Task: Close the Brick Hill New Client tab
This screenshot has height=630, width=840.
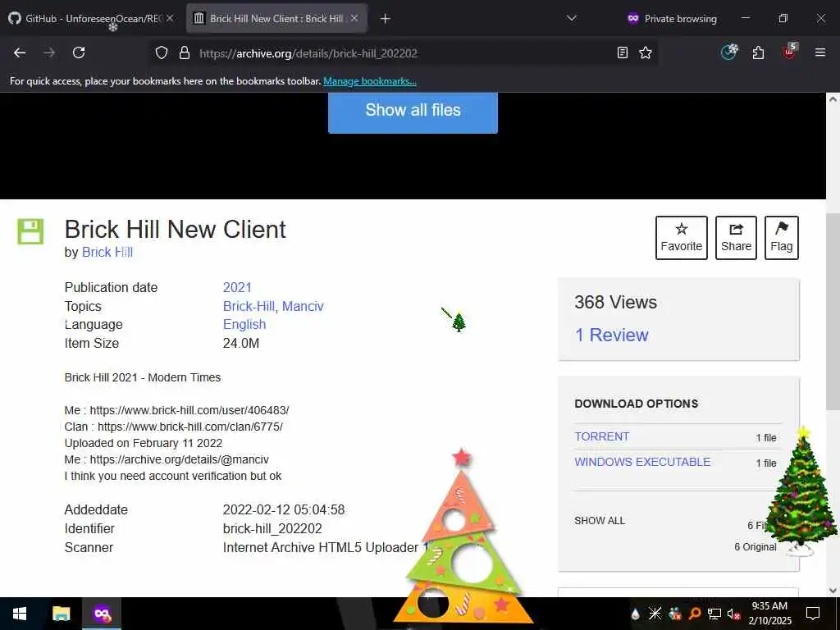Action: [354, 18]
